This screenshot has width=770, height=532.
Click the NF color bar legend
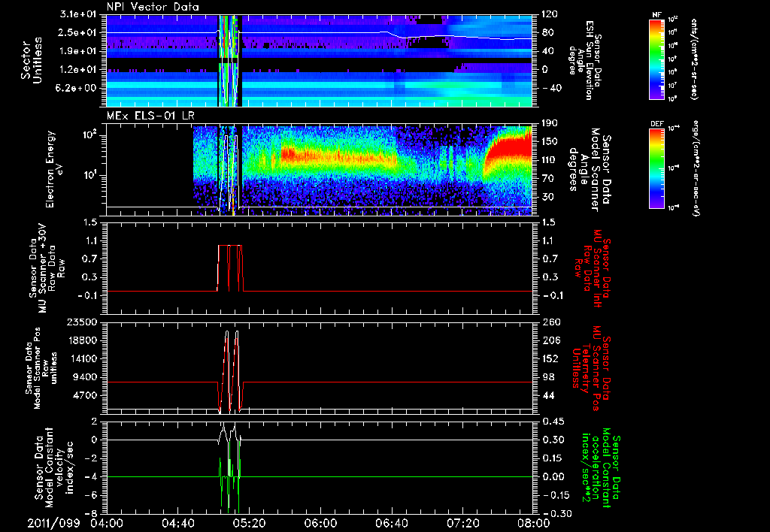[656, 59]
